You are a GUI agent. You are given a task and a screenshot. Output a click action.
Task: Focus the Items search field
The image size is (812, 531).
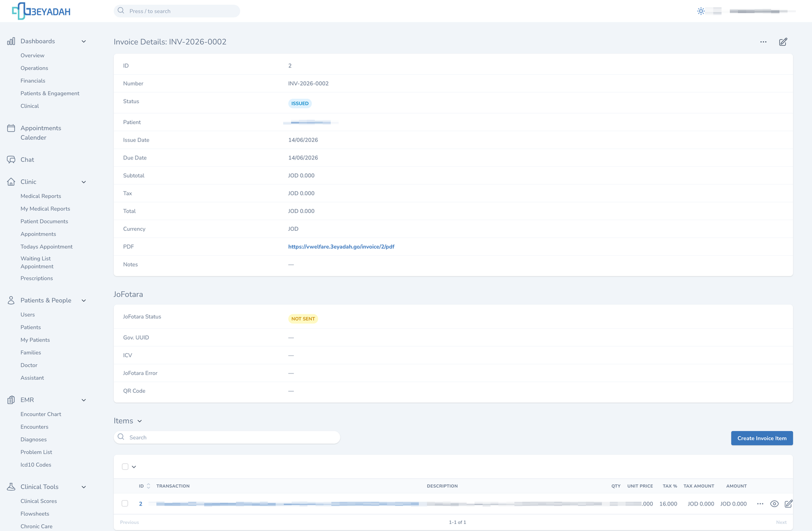click(x=227, y=437)
